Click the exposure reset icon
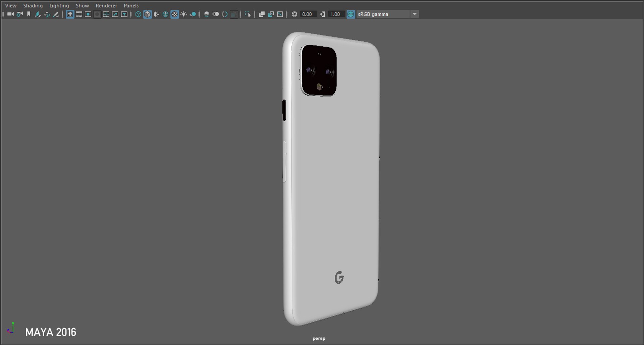The width and height of the screenshot is (644, 345). 294,14
